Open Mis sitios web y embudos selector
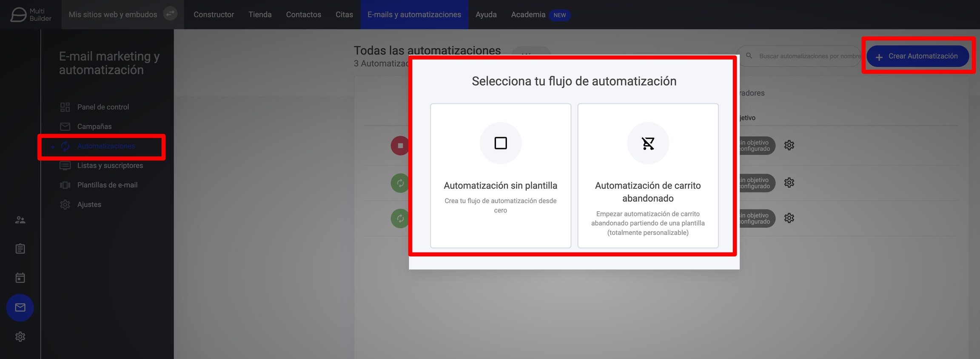980x359 pixels. [x=113, y=14]
